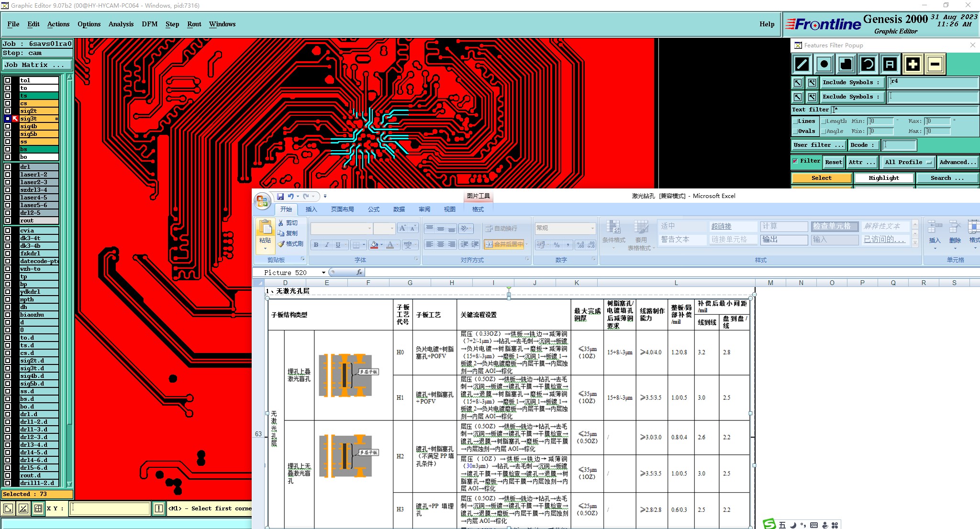This screenshot has width=980, height=529.
Task: Toggle negative polarity filter icon
Action: point(935,64)
